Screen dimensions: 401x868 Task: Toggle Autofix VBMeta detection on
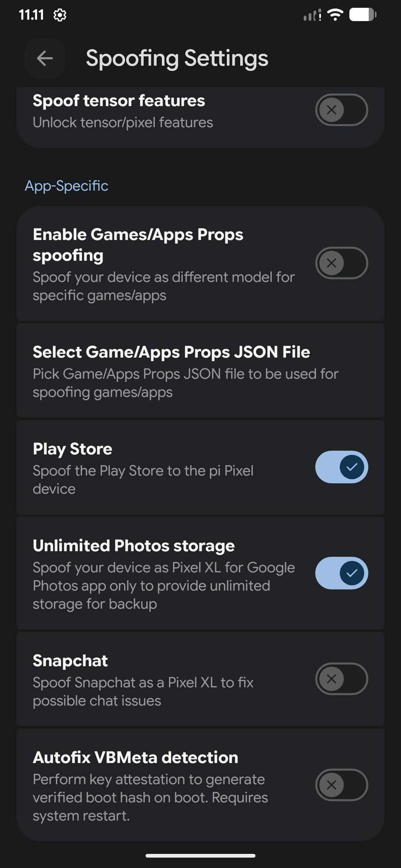pyautogui.click(x=341, y=785)
